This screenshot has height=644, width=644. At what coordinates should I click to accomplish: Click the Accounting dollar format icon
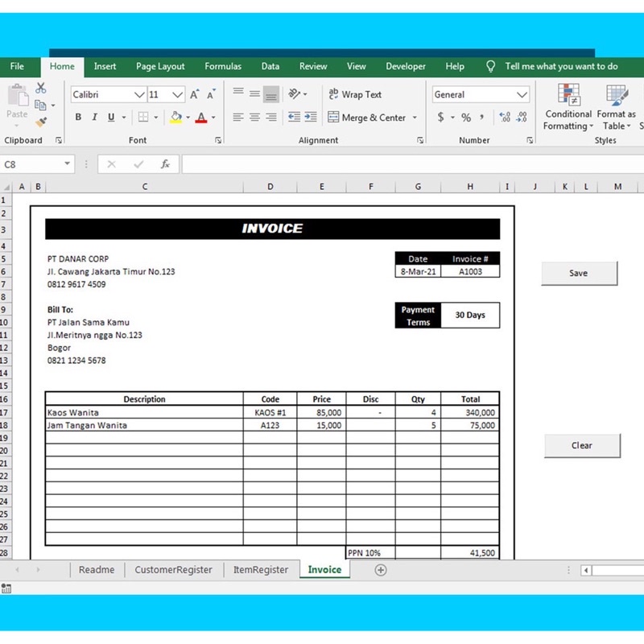(x=440, y=118)
